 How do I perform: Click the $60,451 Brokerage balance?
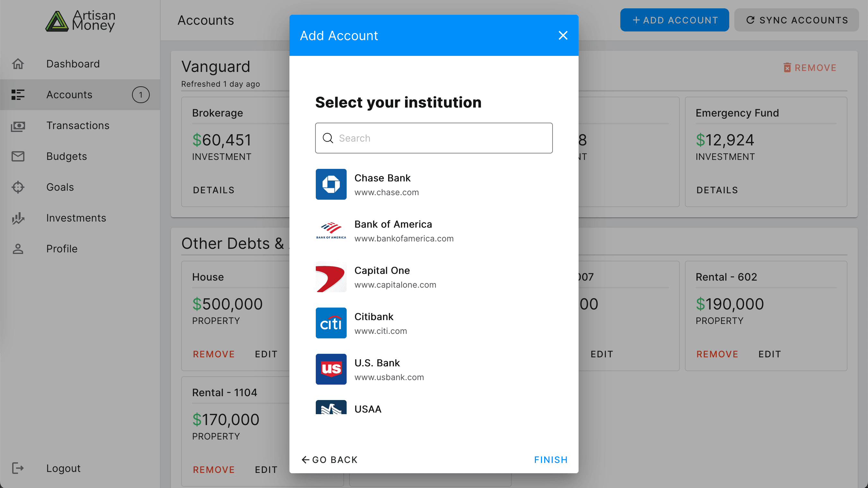222,140
